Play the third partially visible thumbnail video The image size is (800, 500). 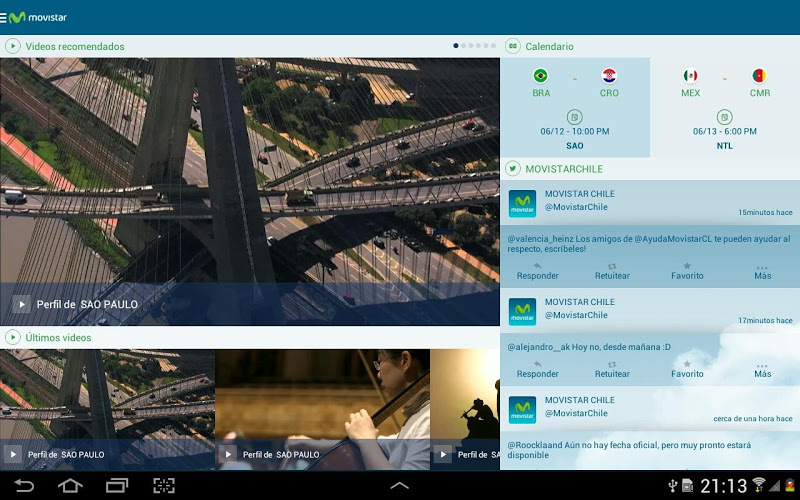443,454
